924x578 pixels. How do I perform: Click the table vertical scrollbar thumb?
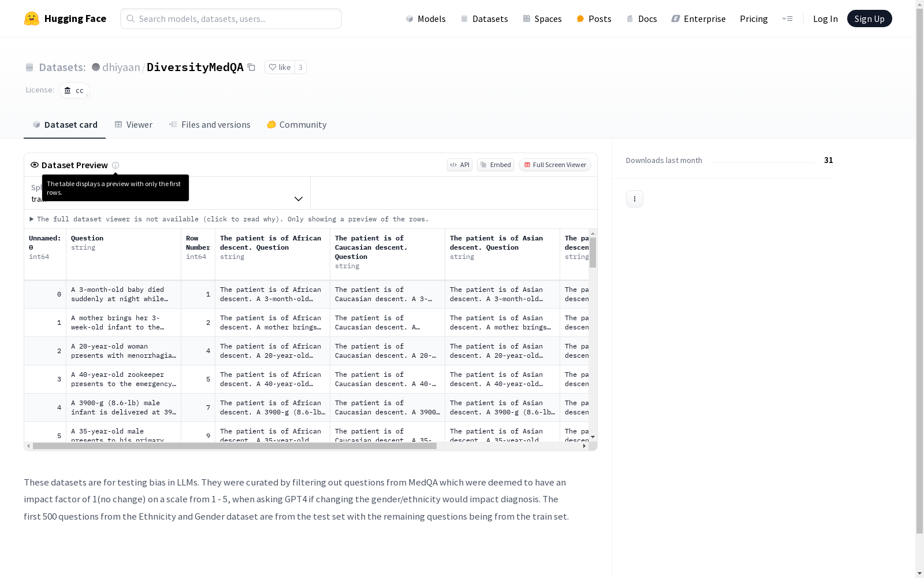point(593,252)
